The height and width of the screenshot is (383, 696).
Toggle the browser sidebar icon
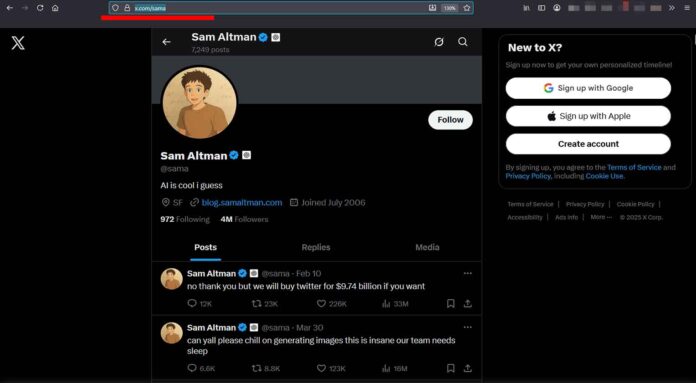tap(542, 8)
